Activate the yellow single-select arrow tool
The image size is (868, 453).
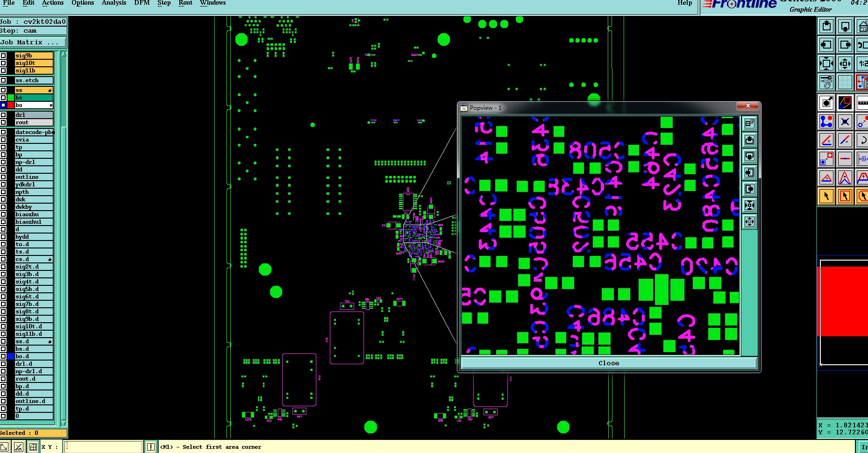(x=826, y=196)
